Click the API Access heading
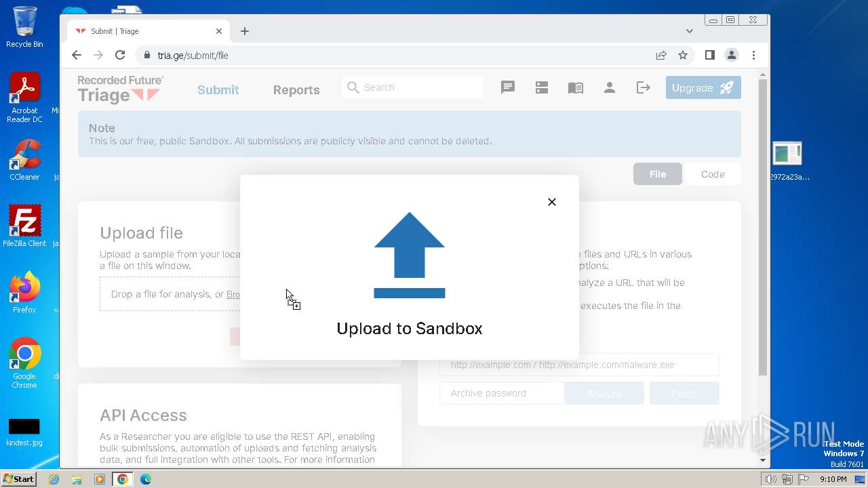Screen dimensions: 868x488 (143, 415)
